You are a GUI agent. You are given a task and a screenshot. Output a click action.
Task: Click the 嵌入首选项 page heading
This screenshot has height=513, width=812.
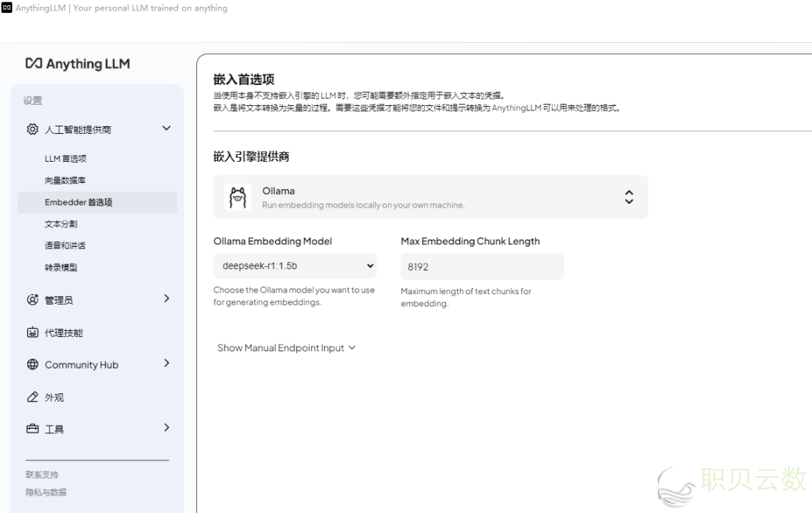pos(244,79)
